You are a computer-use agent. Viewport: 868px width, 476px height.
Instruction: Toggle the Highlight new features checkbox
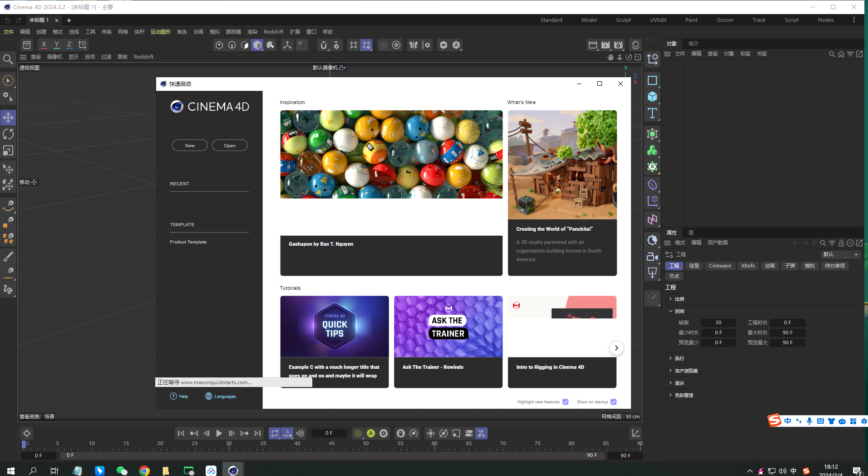(x=565, y=402)
